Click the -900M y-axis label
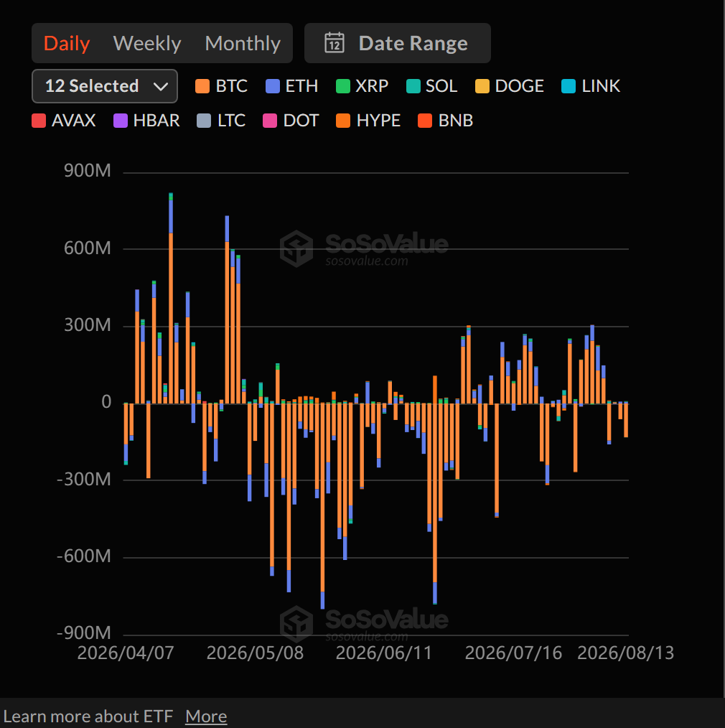 click(83, 633)
